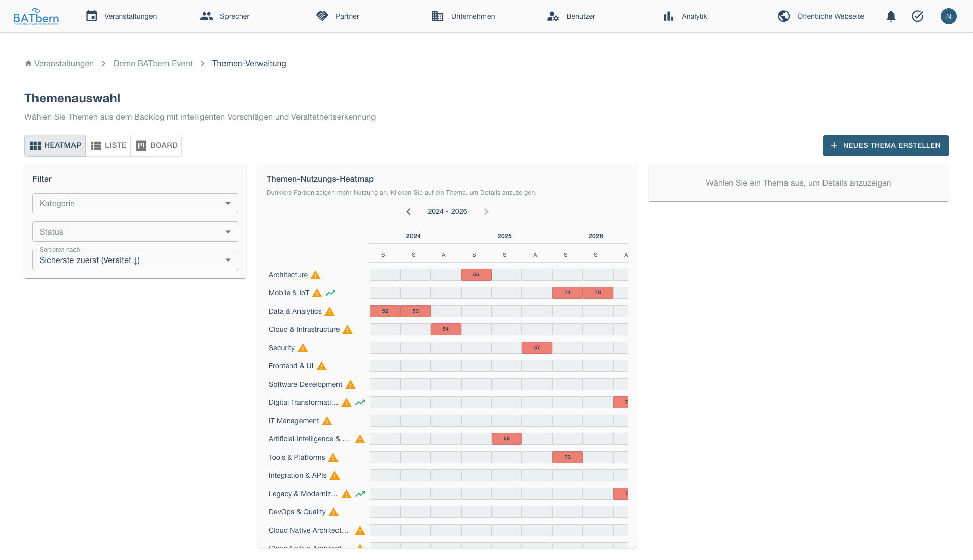This screenshot has height=560, width=973.
Task: Click trending icon beside Digital Transformation
Action: click(x=360, y=402)
